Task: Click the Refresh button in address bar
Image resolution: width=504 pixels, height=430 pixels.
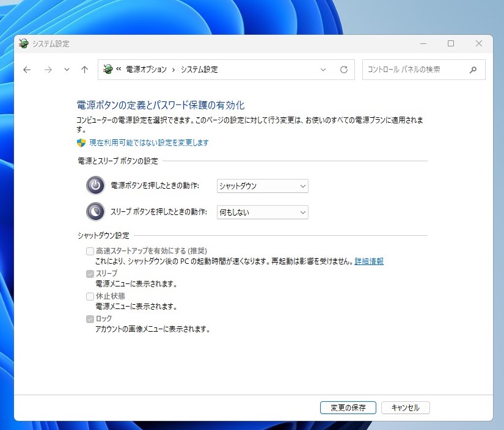Action: coord(344,70)
